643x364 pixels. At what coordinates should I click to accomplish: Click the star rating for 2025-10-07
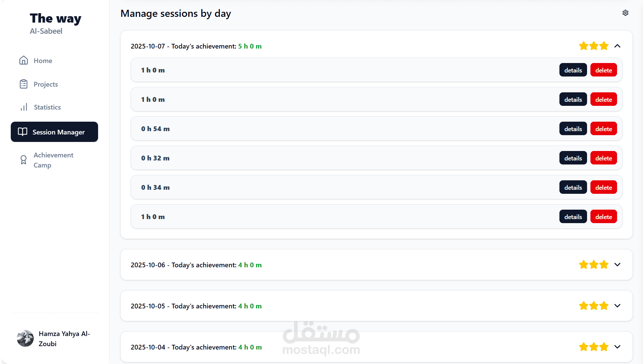click(594, 46)
